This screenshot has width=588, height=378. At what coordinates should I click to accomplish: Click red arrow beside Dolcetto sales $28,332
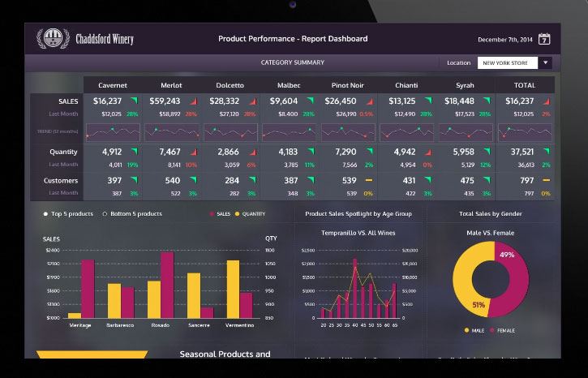(253, 101)
